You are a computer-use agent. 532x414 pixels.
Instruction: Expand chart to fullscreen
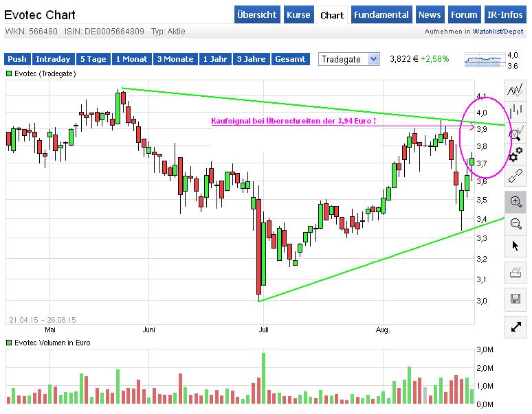click(516, 327)
